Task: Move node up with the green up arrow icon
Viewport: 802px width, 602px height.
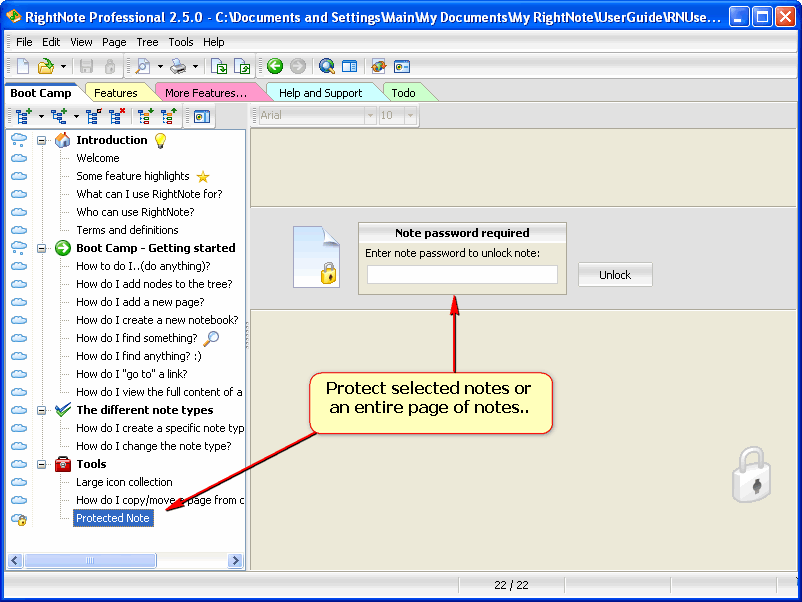Action: (169, 116)
